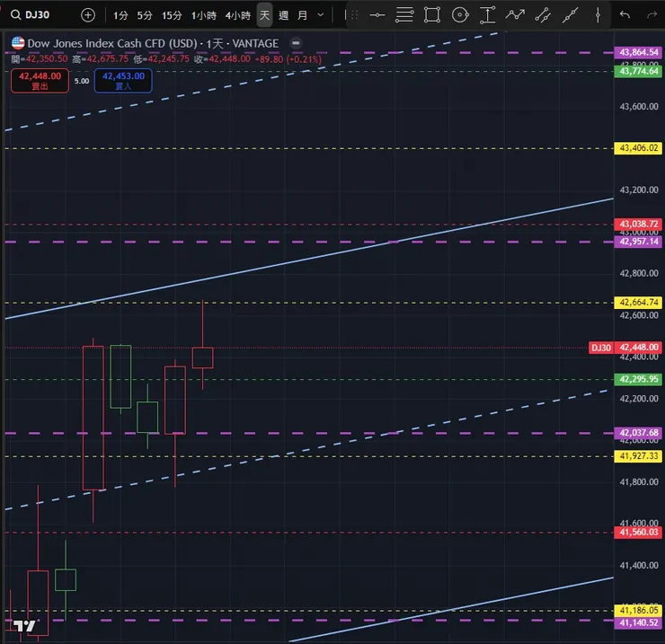Image resolution: width=665 pixels, height=644 pixels.
Task: Select the 41,140.52 purple price label
Action: (x=638, y=623)
